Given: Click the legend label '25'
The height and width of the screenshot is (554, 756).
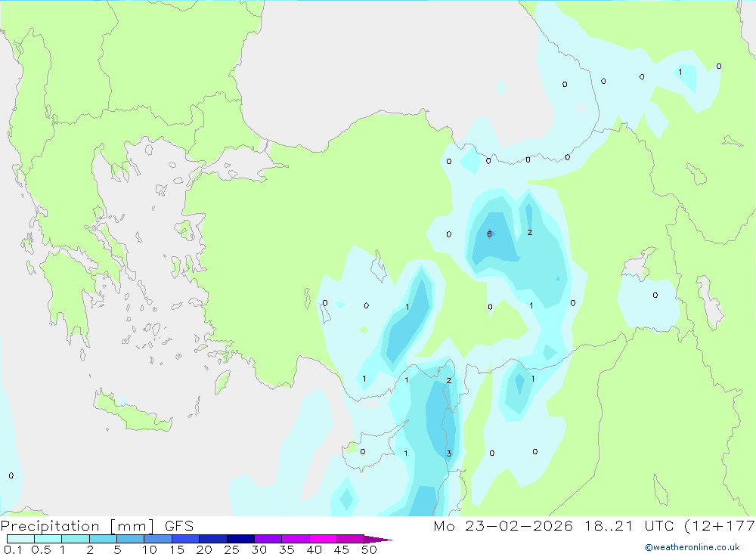Looking at the screenshot, I should pos(231,549).
